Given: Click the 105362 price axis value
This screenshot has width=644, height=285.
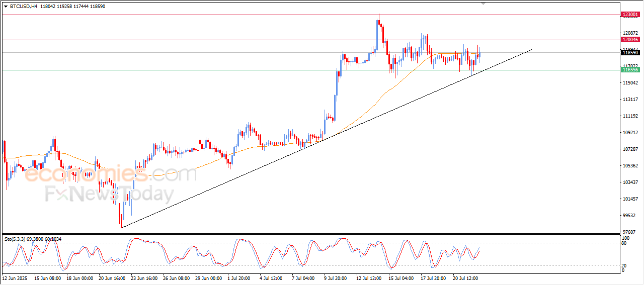Looking at the screenshot, I should 630,165.
